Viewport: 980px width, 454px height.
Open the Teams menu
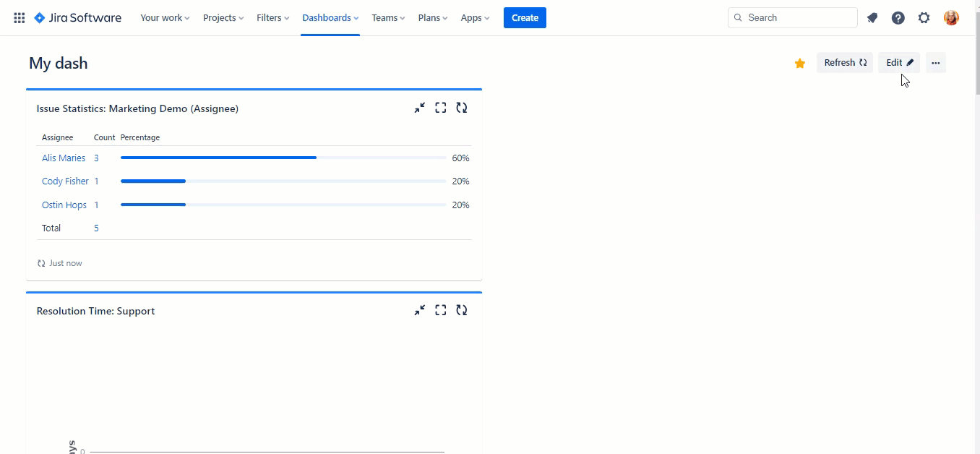pyautogui.click(x=387, y=17)
